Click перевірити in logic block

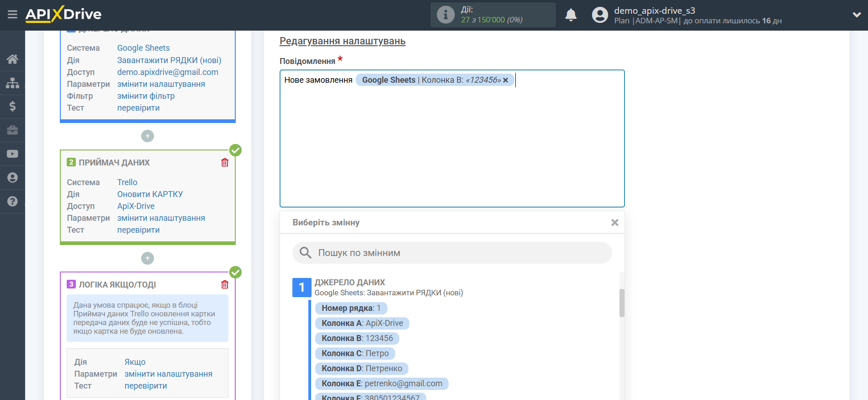point(146,386)
